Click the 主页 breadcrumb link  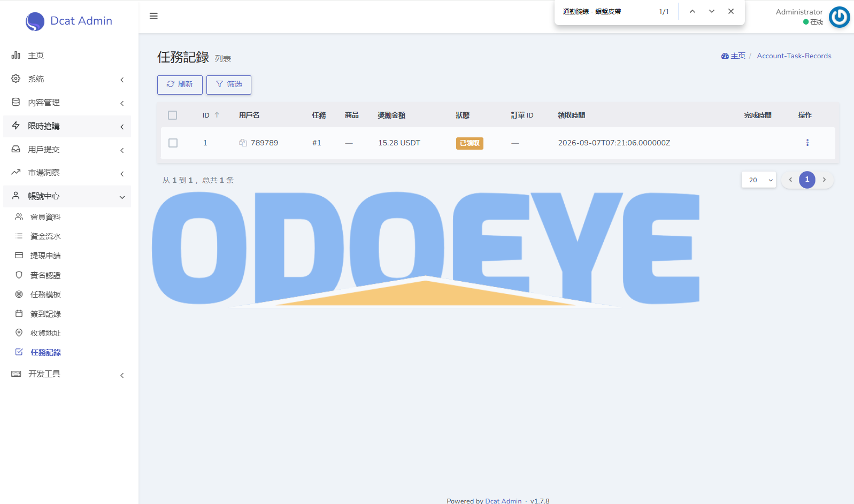tap(738, 56)
